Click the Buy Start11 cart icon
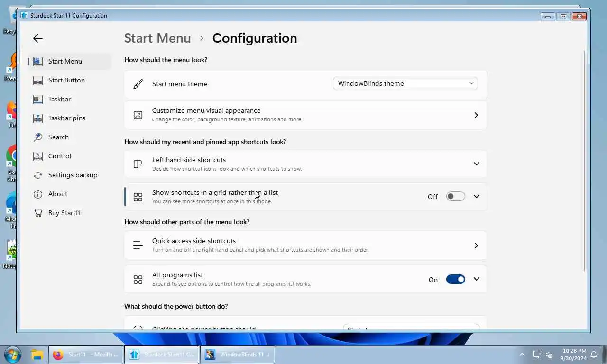607x364 pixels. (x=38, y=213)
